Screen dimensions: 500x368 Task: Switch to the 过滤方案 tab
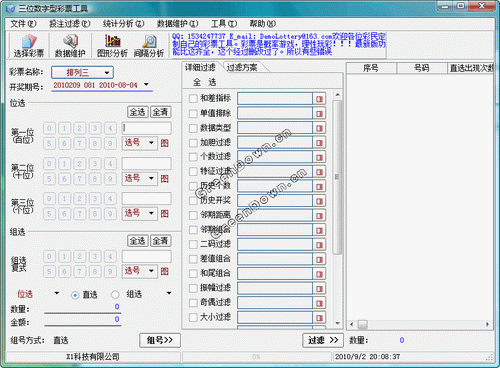click(x=242, y=67)
